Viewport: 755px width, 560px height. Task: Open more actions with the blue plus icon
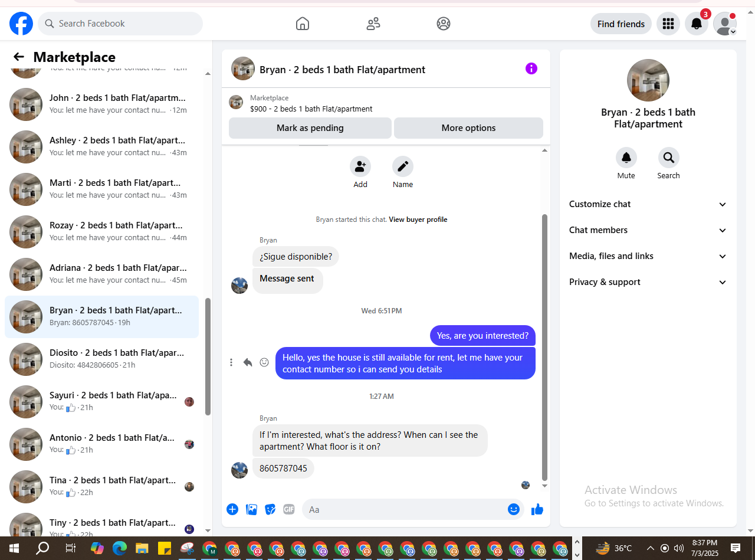click(x=232, y=509)
